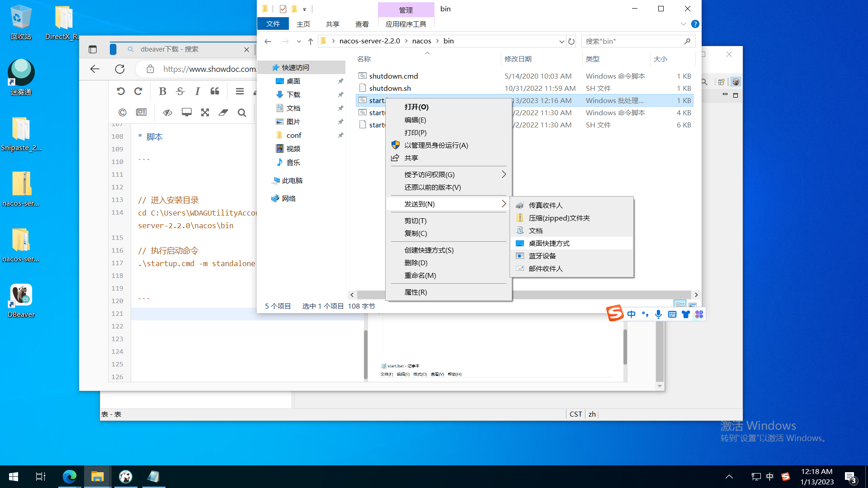
Task: Select 桌面快捷方式 in the send-to submenu
Action: pyautogui.click(x=571, y=243)
